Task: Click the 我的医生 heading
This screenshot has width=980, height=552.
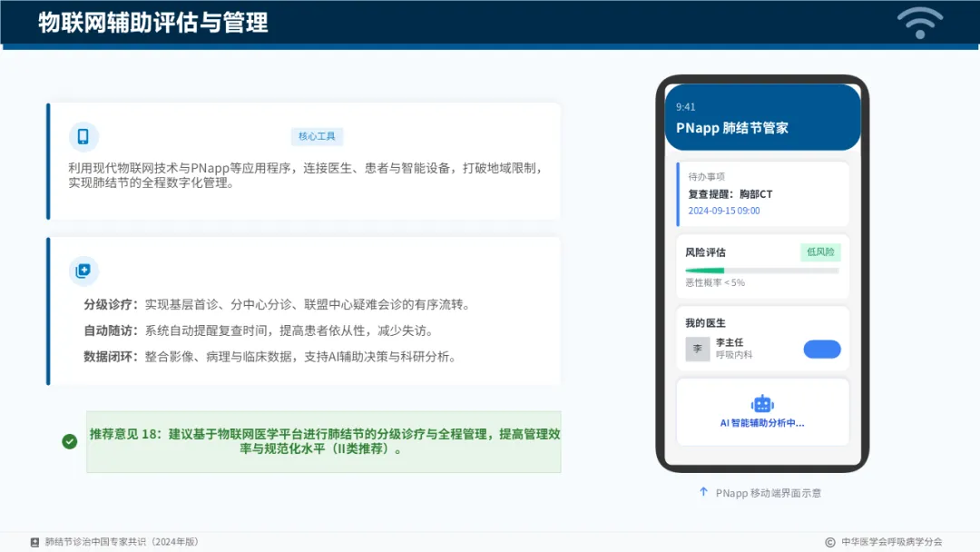Action: point(706,323)
